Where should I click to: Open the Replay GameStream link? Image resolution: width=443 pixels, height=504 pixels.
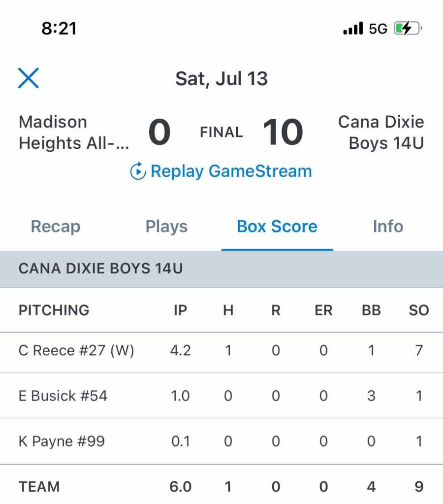[x=231, y=171]
